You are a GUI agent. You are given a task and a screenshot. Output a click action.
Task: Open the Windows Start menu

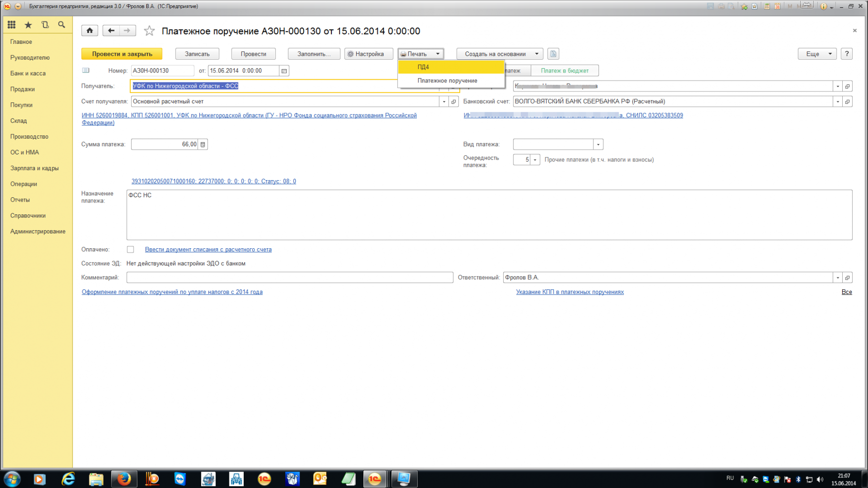click(12, 478)
